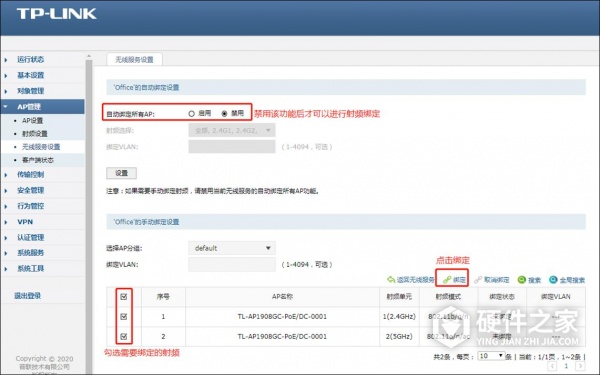Click the 退出登录 logout link
600x375 pixels.
pos(27,295)
